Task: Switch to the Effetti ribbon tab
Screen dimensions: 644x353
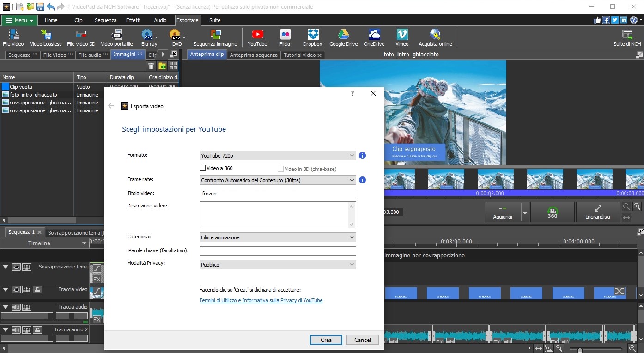Action: [133, 20]
